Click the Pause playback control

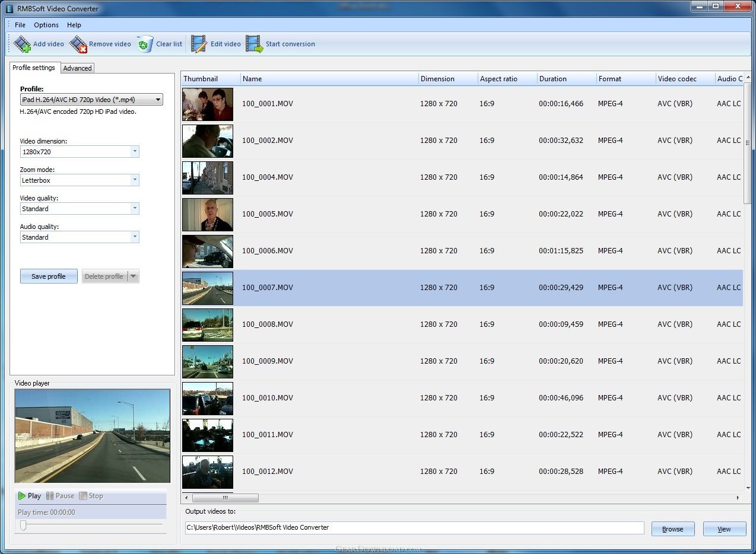pyautogui.click(x=60, y=496)
